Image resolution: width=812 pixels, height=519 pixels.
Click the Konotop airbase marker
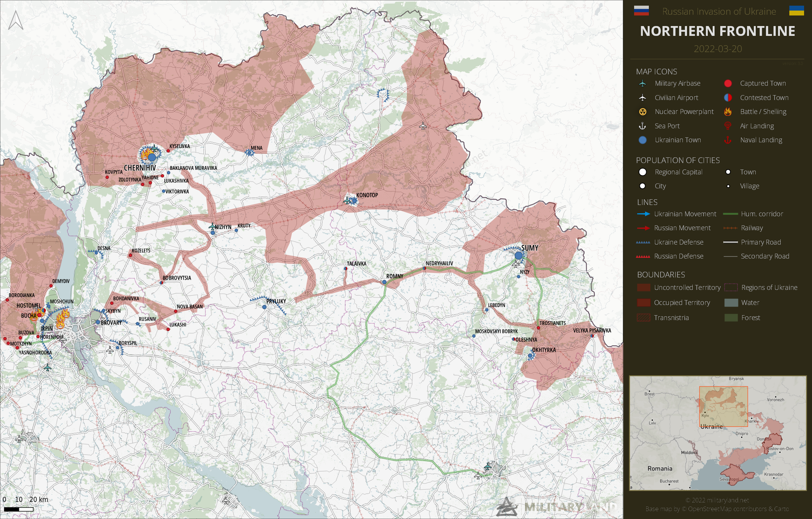coord(347,200)
